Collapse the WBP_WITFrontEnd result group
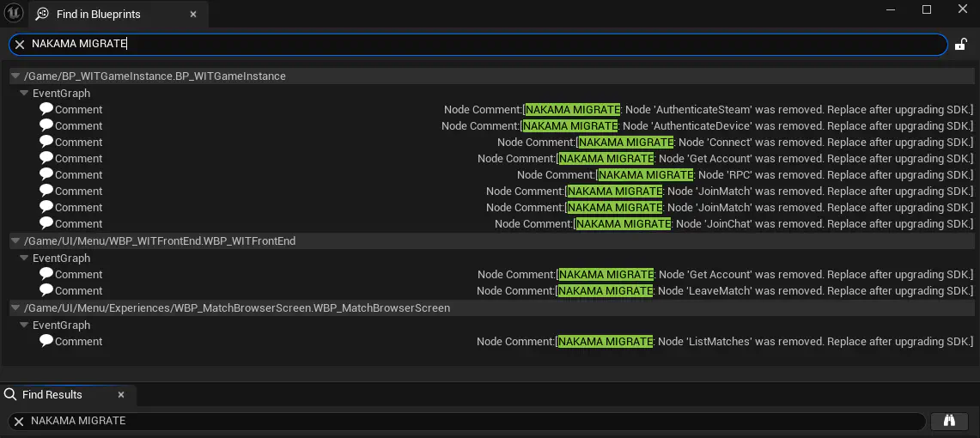The width and height of the screenshot is (980, 438). click(x=15, y=241)
